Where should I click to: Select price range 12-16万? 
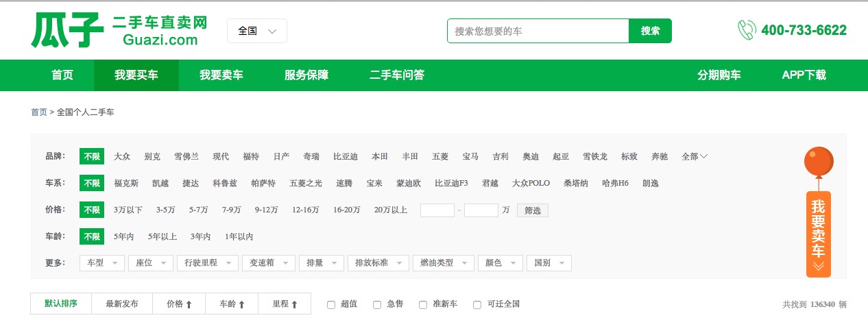point(306,210)
